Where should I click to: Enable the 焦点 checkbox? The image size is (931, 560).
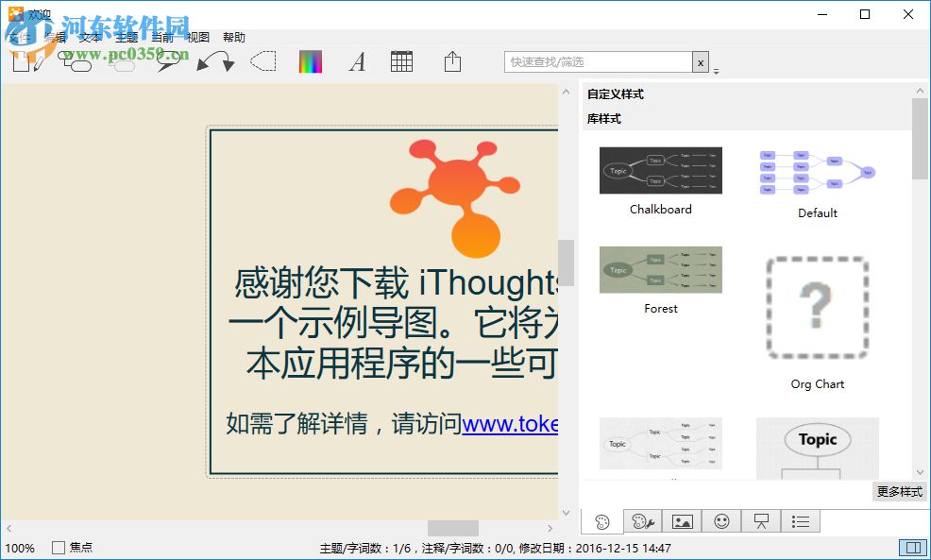click(x=59, y=547)
